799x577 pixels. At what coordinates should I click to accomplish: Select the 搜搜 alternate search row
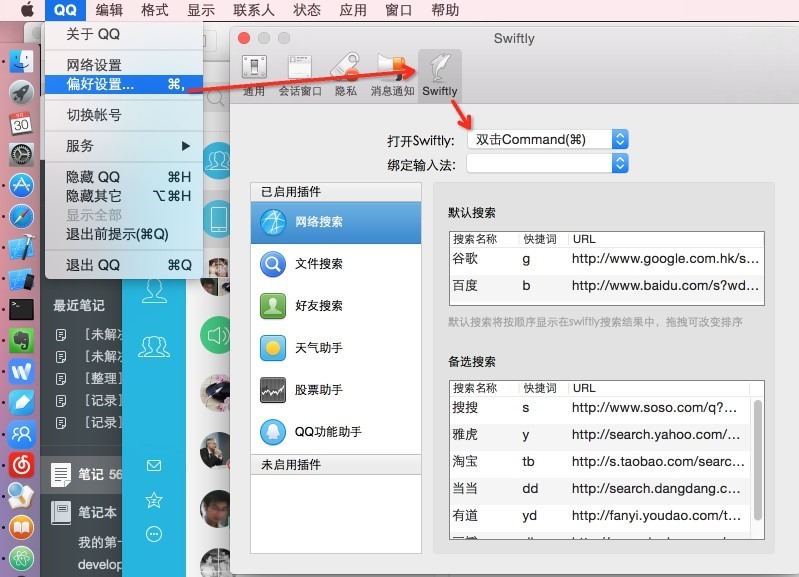pyautogui.click(x=600, y=408)
